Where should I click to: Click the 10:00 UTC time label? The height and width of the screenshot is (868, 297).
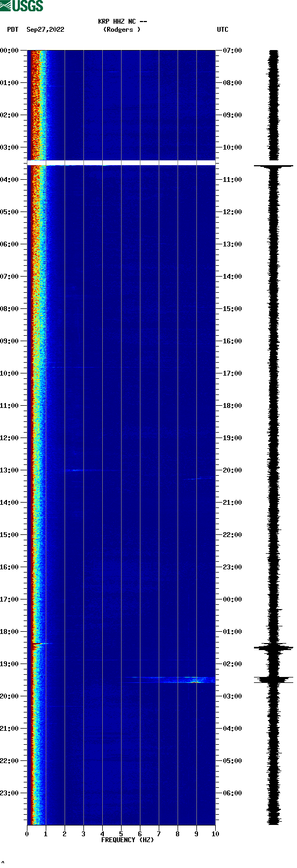coord(232,147)
